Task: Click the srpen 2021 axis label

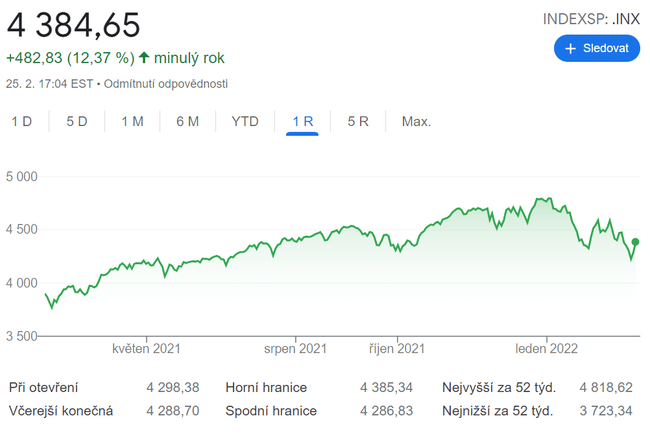Action: (x=295, y=349)
